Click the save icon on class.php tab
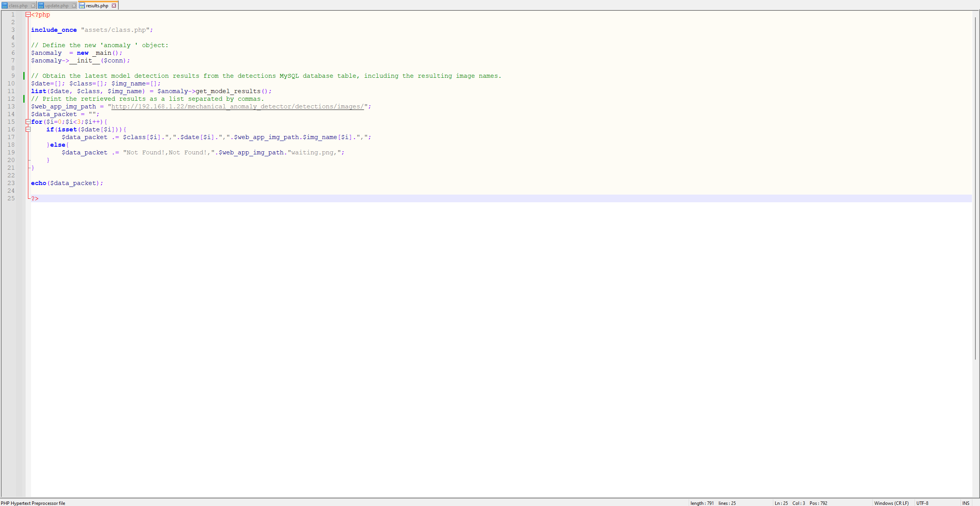The width and height of the screenshot is (980, 506). pyautogui.click(x=5, y=6)
